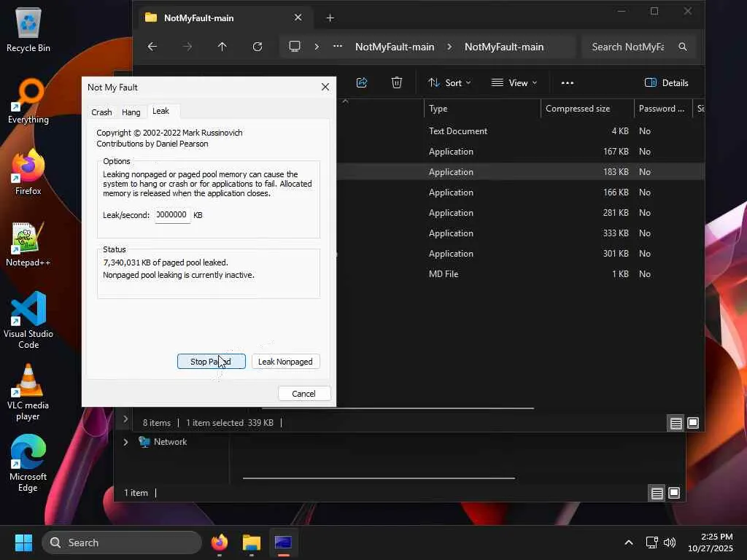Click the Leak/second KB input field
This screenshot has height=560, width=747.
click(x=172, y=215)
